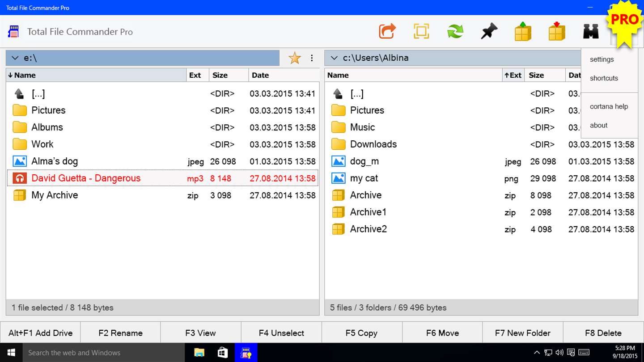Open the Store from the taskbar
The height and width of the screenshot is (362, 644).
[222, 353]
